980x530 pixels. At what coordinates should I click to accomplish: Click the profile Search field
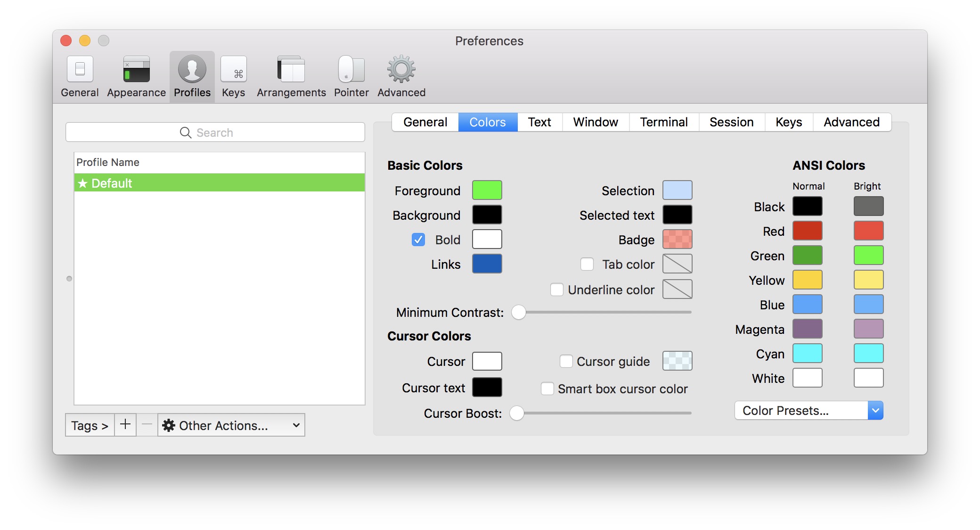[x=215, y=132]
